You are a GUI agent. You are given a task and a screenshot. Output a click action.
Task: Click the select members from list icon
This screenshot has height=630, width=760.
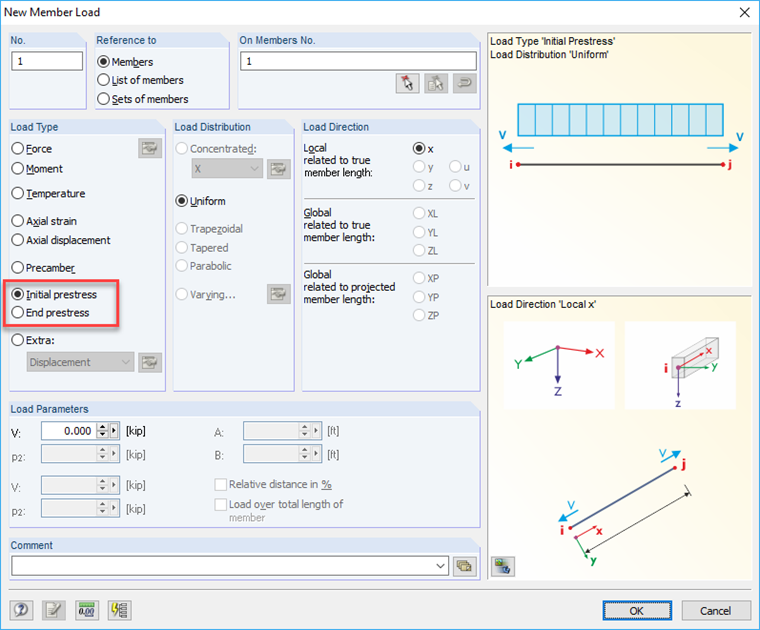point(436,83)
